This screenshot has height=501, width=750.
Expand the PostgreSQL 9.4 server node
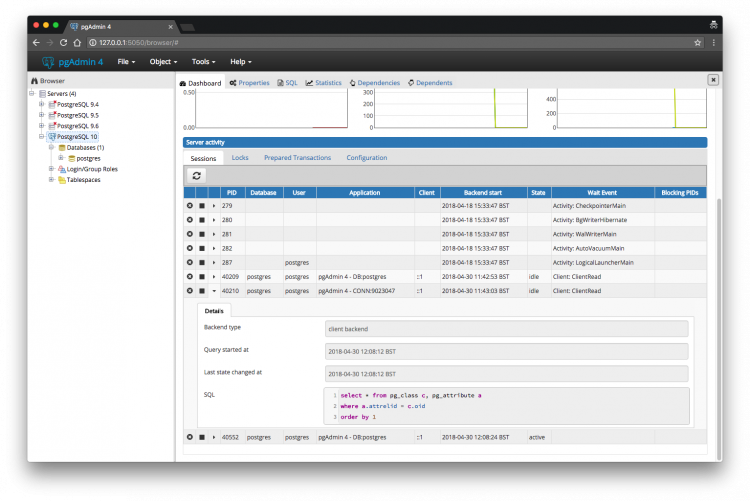click(41, 104)
